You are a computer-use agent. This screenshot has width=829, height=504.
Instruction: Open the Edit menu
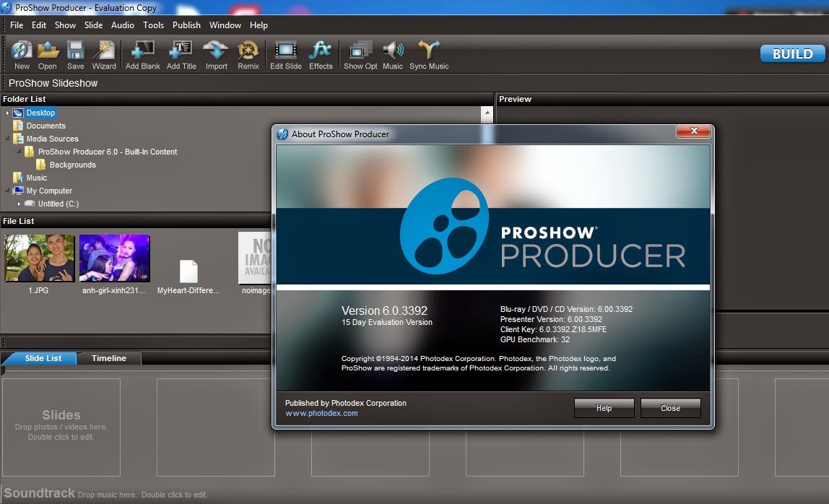pos(38,25)
